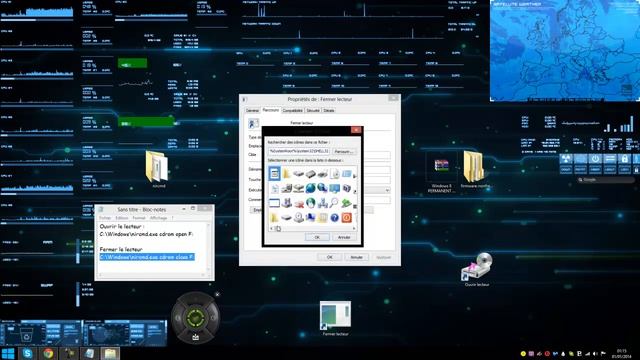Select the blue monitor icon in second row

click(334, 188)
